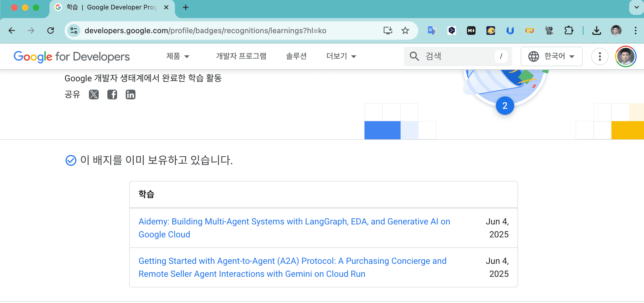The image size is (644, 303).
Task: Open the yellow moon-face extension icon
Action: click(490, 31)
